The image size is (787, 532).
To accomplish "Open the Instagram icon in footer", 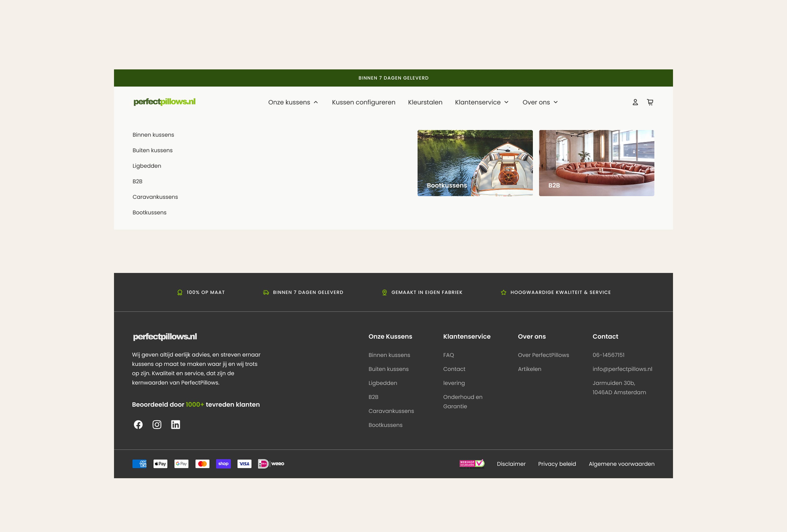I will point(157,424).
